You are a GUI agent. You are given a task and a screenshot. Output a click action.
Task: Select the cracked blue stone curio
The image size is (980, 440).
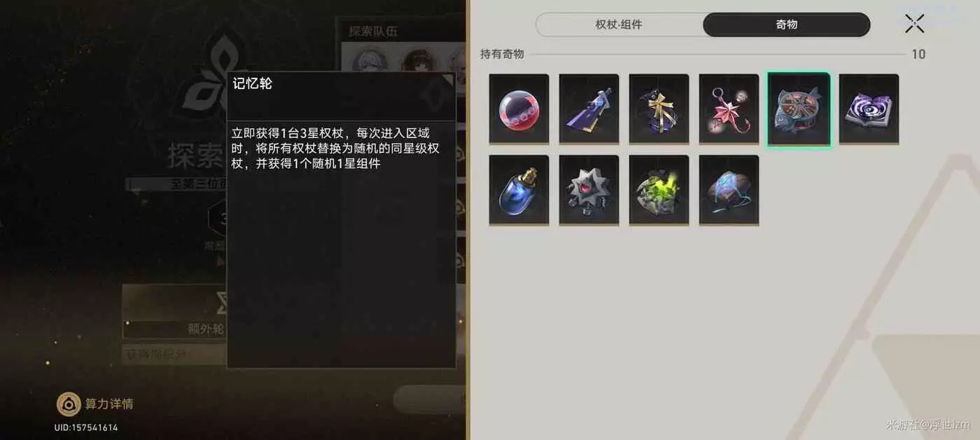[729, 190]
